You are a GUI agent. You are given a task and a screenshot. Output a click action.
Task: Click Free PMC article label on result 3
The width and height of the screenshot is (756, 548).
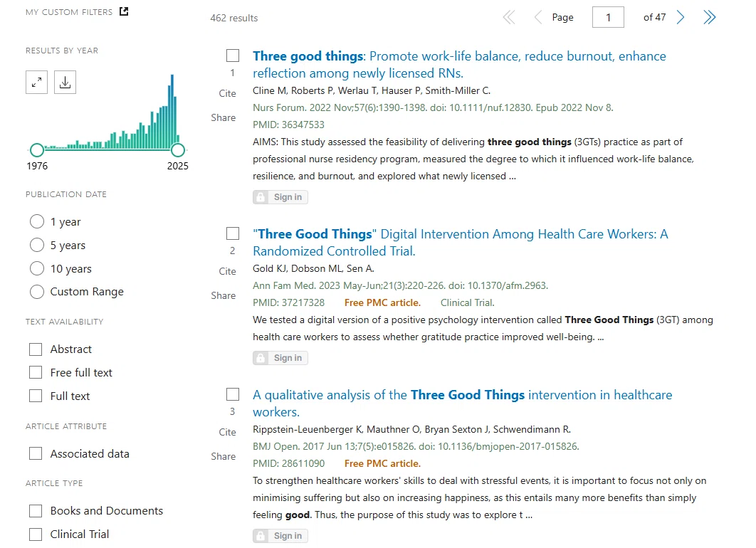coord(382,463)
